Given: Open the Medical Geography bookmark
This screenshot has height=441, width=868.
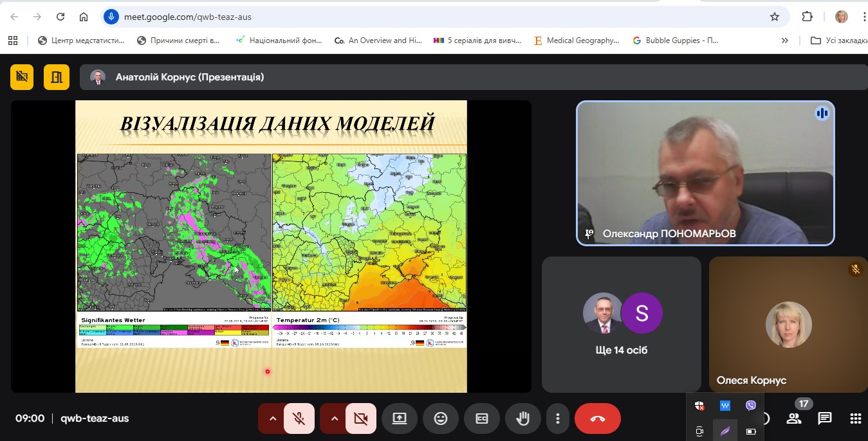Looking at the screenshot, I should [576, 40].
